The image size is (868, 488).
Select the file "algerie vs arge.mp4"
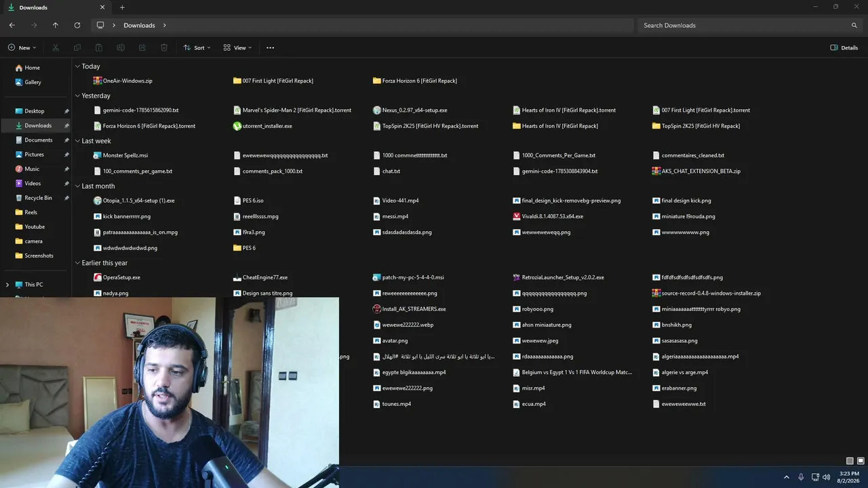(x=680, y=372)
